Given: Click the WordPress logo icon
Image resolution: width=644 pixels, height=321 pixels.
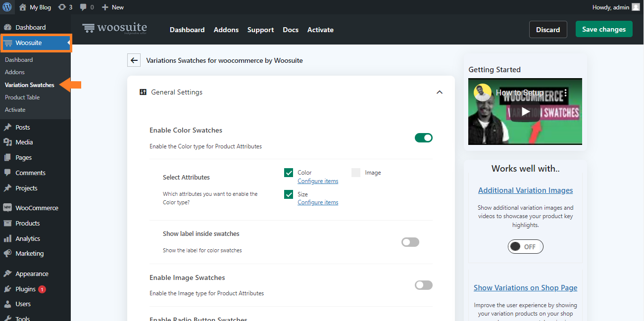Looking at the screenshot, I should point(7,7).
